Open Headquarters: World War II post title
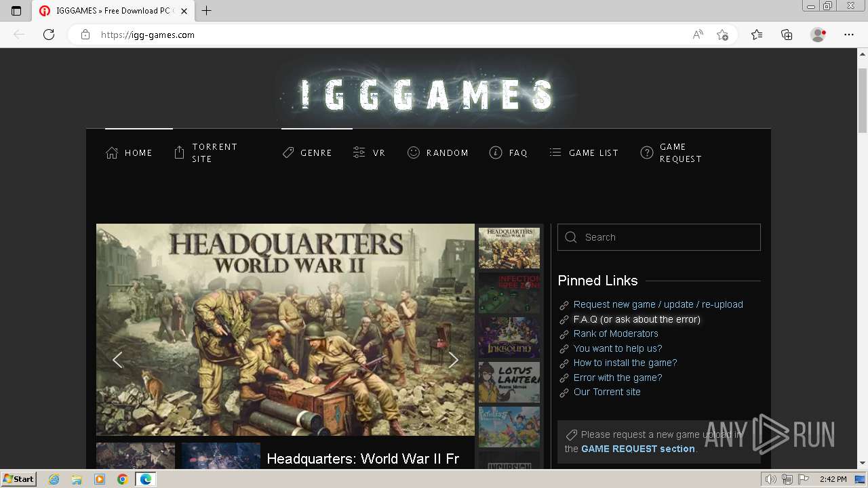The image size is (868, 488). tap(363, 459)
